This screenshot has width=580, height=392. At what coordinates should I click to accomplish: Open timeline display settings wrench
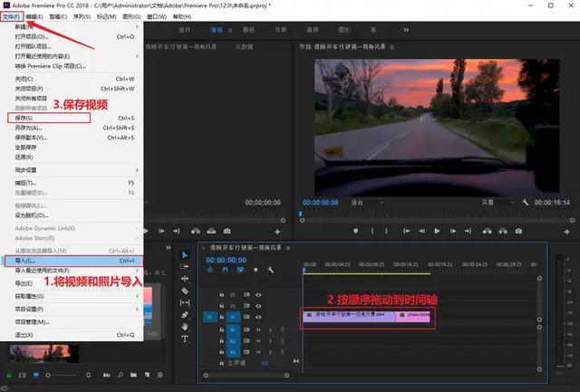pyautogui.click(x=270, y=270)
